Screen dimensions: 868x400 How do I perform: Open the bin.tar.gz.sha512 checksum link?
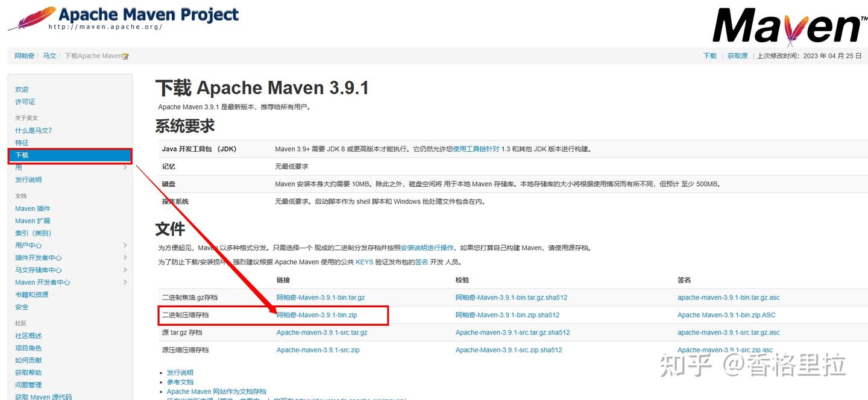point(511,298)
